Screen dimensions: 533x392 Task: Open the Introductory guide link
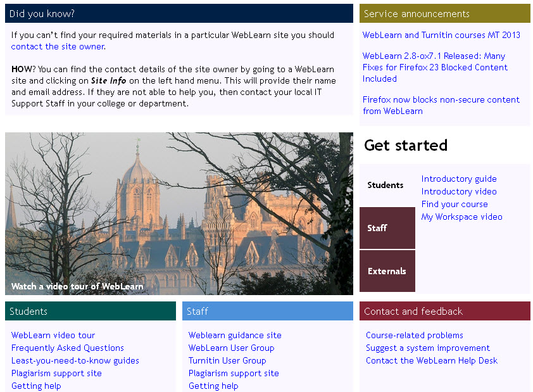pyautogui.click(x=459, y=179)
